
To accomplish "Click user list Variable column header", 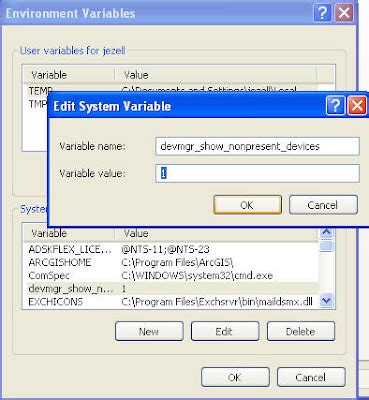I will pyautogui.click(x=69, y=75).
